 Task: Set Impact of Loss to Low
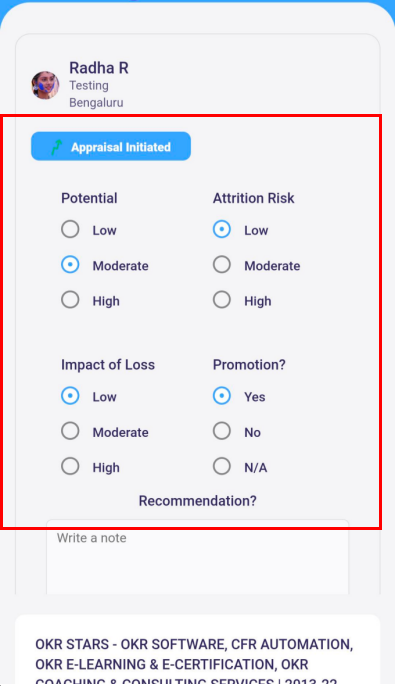point(70,396)
